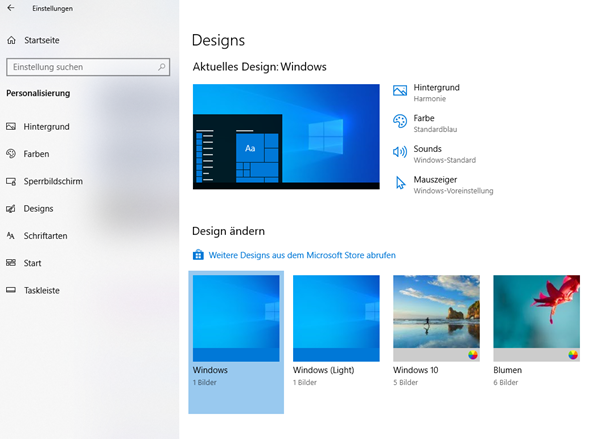Go to Startseite
Viewport: 605px width, 439px height.
[42, 40]
